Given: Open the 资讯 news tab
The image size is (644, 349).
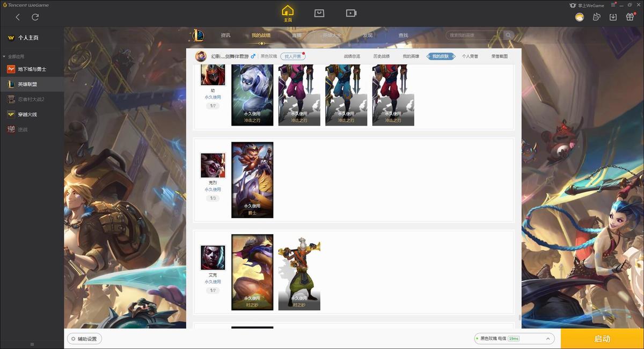Looking at the screenshot, I should coord(225,35).
